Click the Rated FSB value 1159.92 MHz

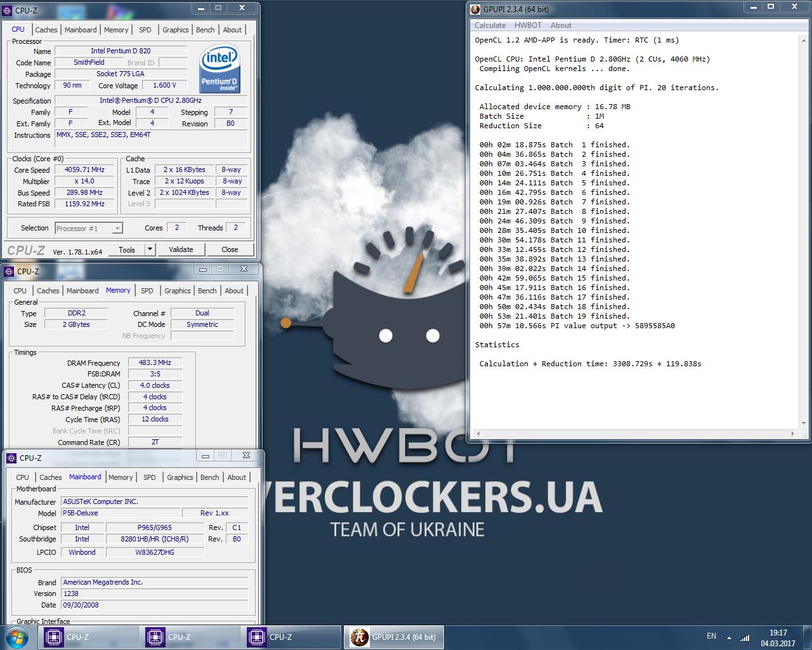[x=84, y=204]
